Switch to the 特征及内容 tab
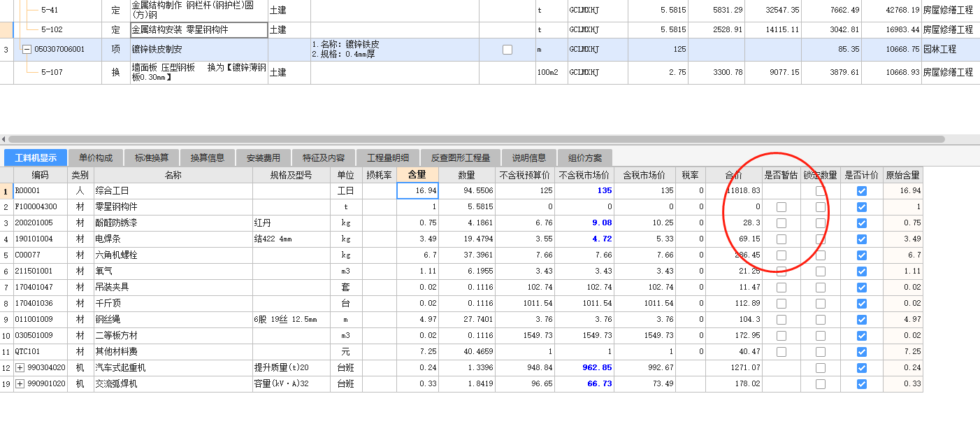The image size is (980, 445). [x=324, y=157]
